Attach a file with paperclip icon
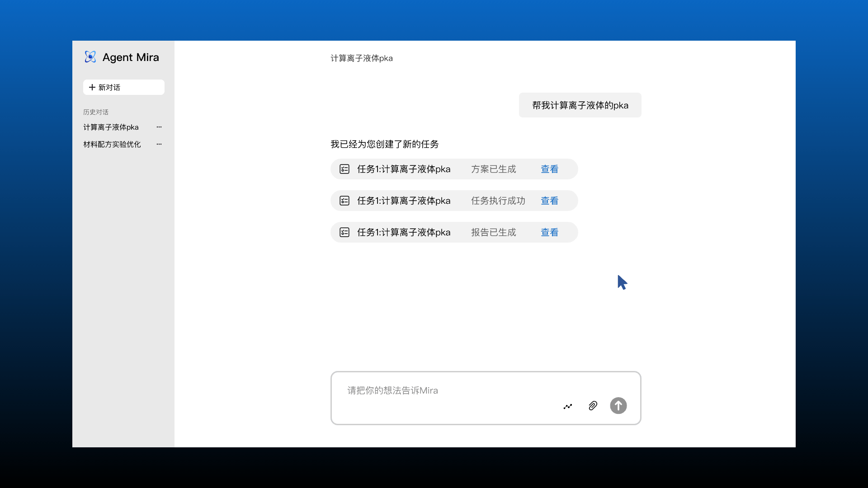This screenshot has height=488, width=868. click(x=593, y=406)
